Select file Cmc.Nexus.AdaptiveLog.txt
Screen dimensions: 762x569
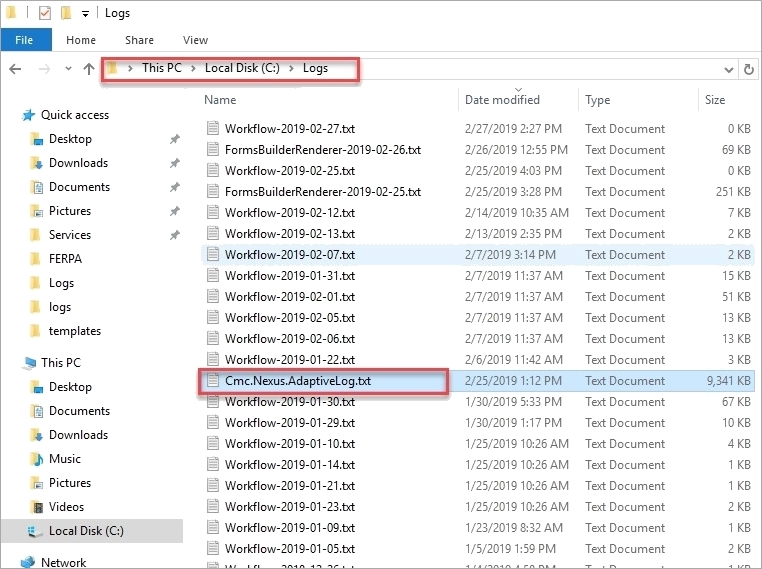297,381
